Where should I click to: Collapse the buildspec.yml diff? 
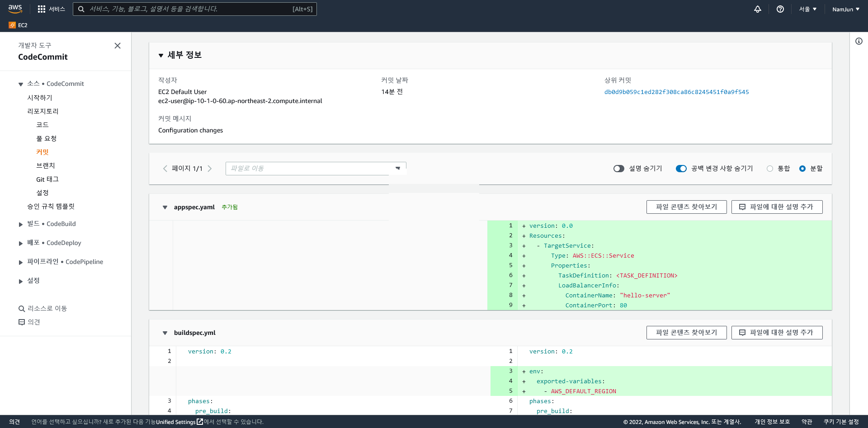click(x=165, y=333)
